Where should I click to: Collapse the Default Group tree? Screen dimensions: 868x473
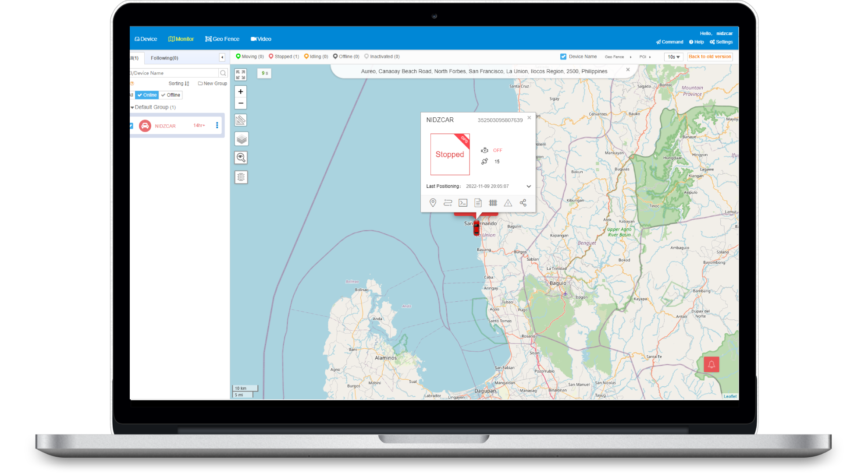tap(132, 107)
